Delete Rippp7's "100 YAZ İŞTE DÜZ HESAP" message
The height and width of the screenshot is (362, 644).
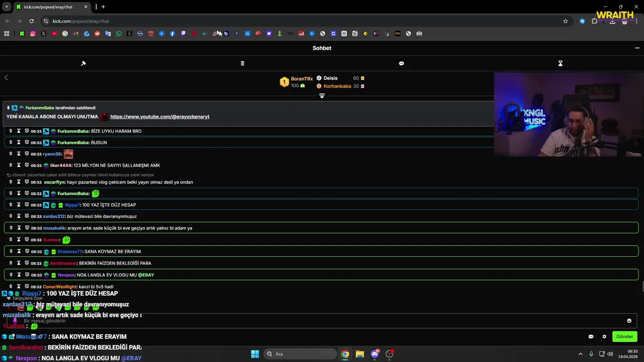(11, 205)
